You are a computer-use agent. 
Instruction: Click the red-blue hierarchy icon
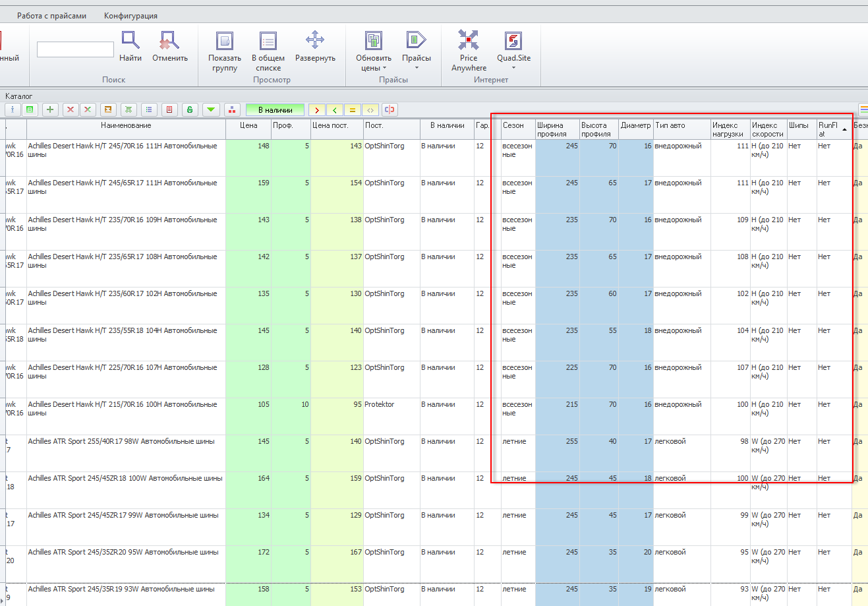coord(231,109)
